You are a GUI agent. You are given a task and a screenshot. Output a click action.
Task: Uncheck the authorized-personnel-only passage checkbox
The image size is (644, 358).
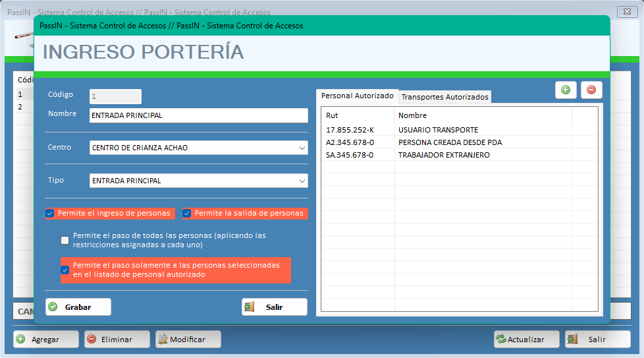[65, 270]
